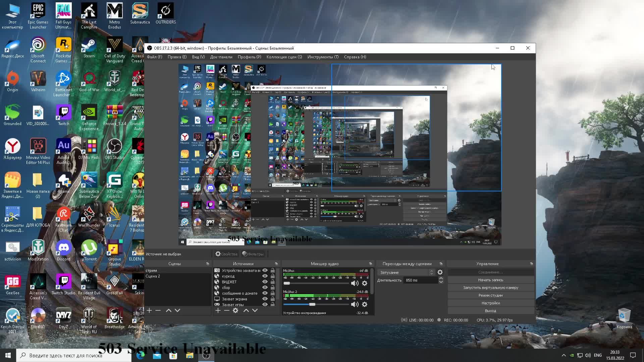Open transition properties gear next to Затухание
644x362 pixels.
click(x=440, y=273)
